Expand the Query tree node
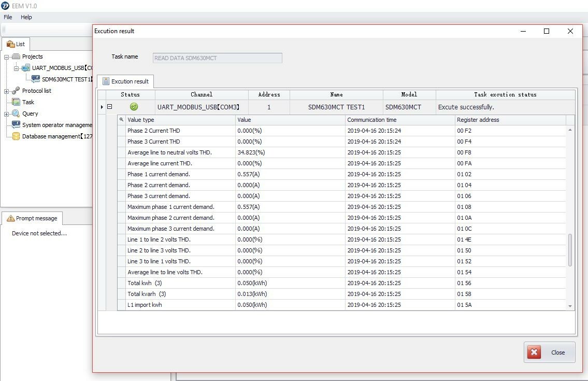Screen dimensions: 588x381 point(7,114)
